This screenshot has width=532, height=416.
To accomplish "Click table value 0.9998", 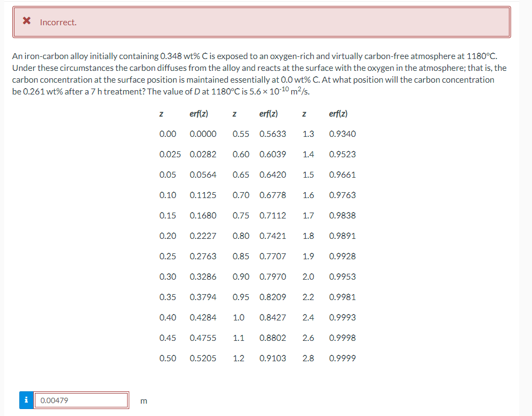I will click(342, 338).
